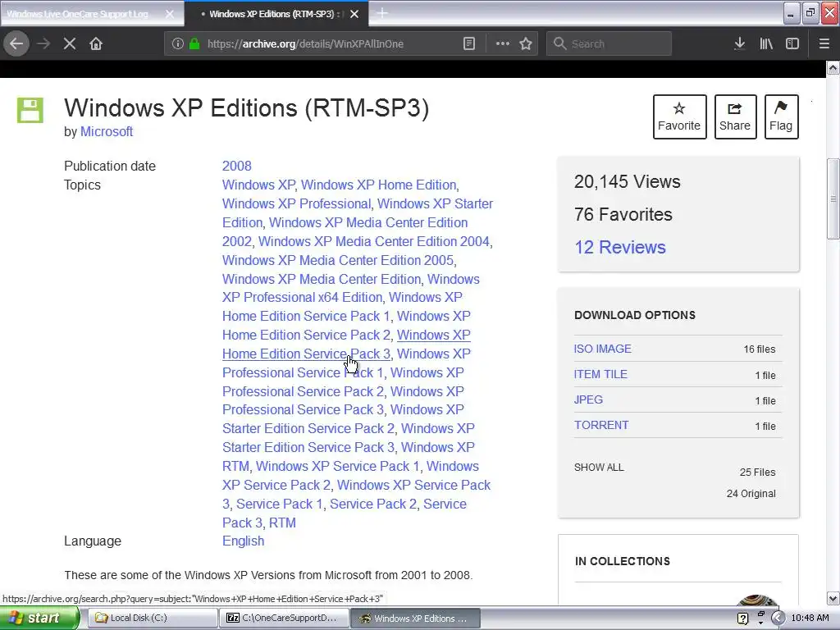
Task: Open the RTM topic link
Action: tap(282, 523)
